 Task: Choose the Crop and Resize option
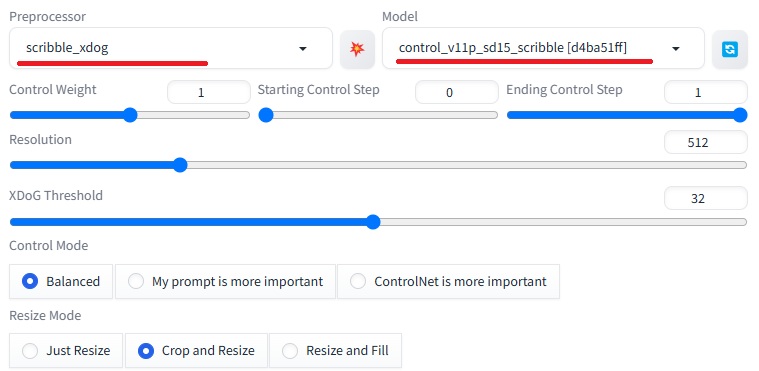pos(196,351)
